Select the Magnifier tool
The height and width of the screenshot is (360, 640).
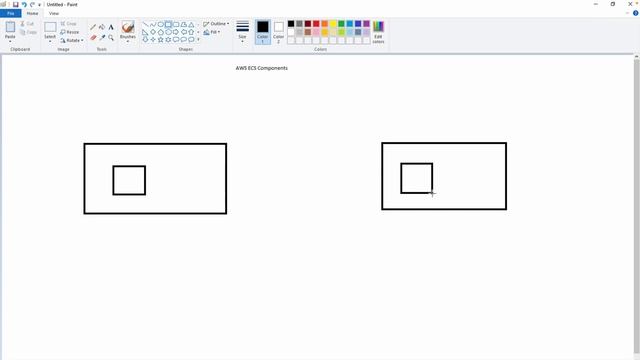pyautogui.click(x=111, y=38)
